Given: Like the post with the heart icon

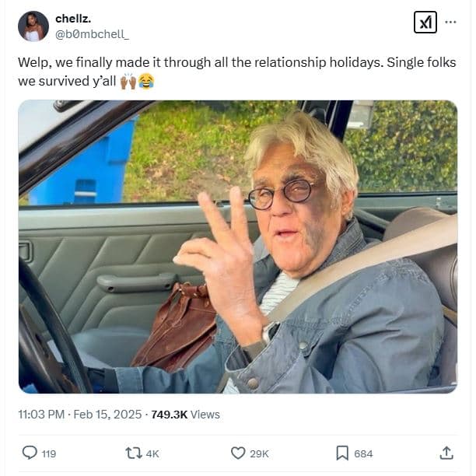Looking at the screenshot, I should coord(238,453).
